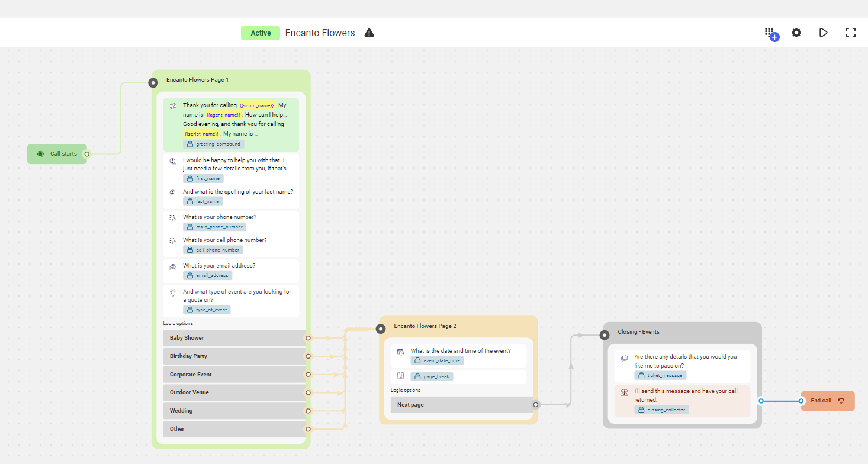Click the Encanto Flowers Page 1 title
Viewport: 868px width, 464px height.
click(197, 79)
